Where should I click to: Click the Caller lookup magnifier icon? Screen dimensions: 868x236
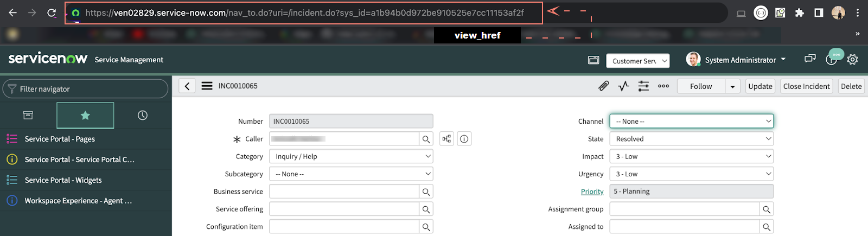point(426,139)
